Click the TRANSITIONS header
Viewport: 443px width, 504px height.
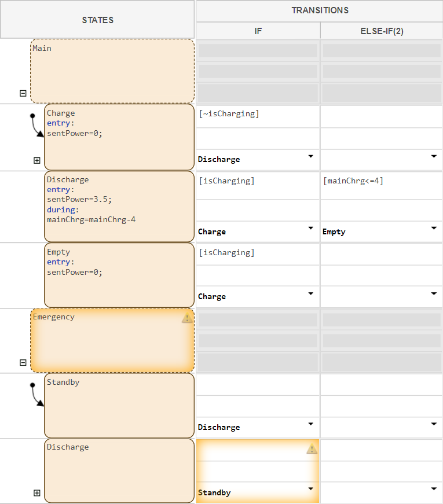[x=320, y=10]
